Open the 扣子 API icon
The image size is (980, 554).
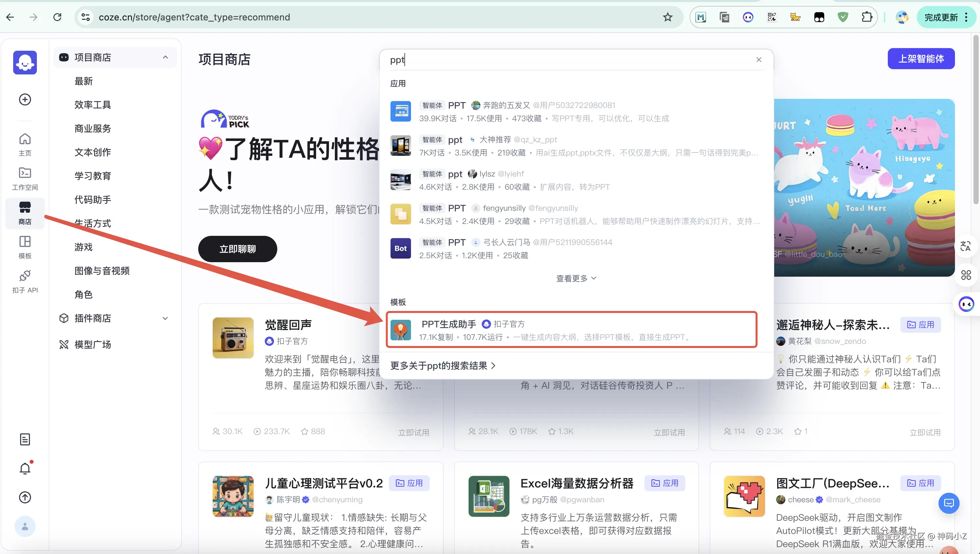[25, 280]
